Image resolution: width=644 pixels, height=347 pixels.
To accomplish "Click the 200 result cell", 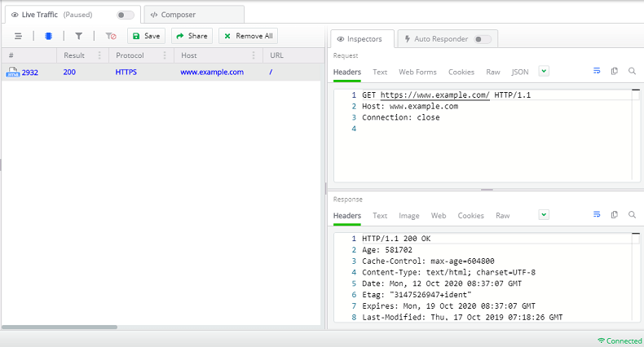I will 69,72.
